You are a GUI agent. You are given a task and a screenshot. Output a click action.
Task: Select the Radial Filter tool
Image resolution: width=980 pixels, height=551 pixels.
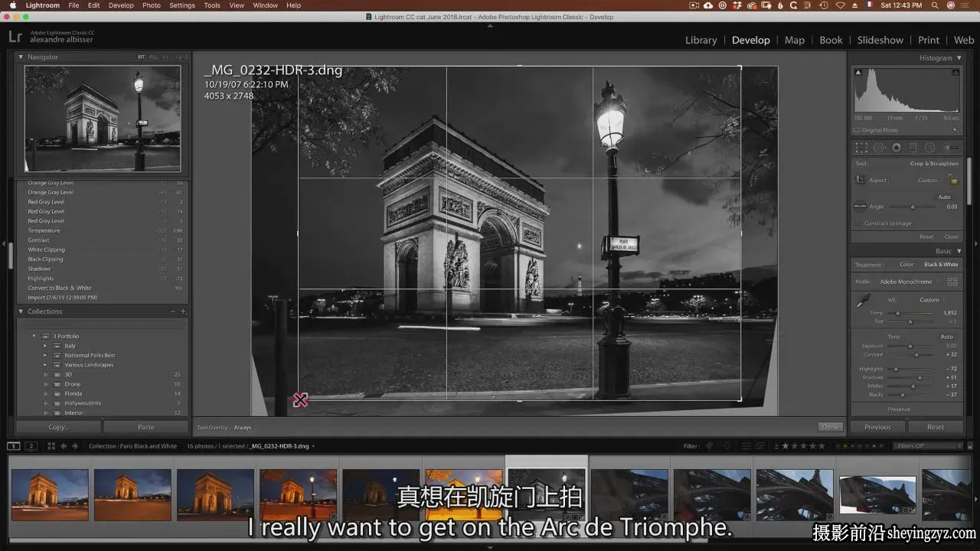click(x=929, y=148)
